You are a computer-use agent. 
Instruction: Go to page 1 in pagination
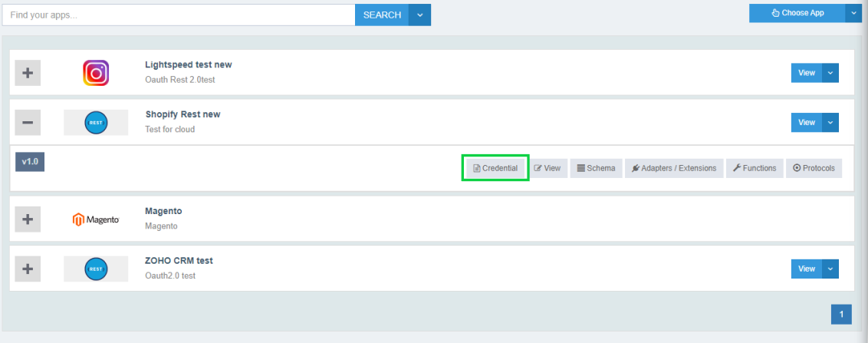point(841,315)
